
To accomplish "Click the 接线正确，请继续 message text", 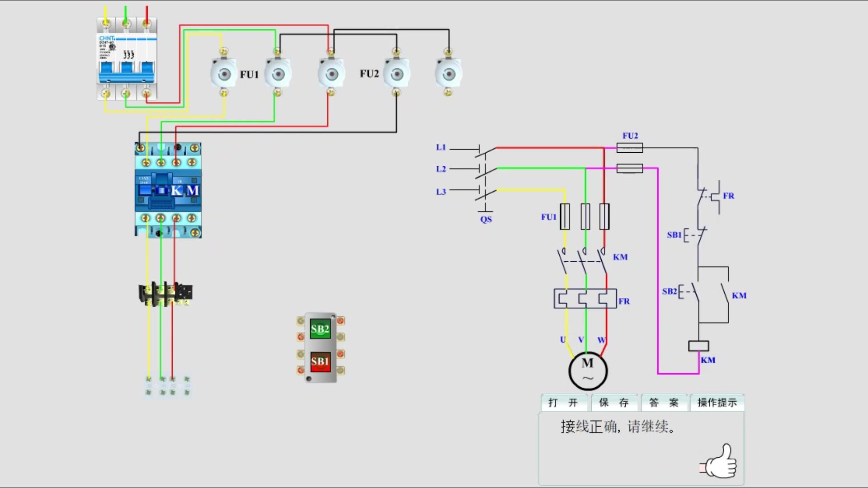I will click(x=618, y=427).
